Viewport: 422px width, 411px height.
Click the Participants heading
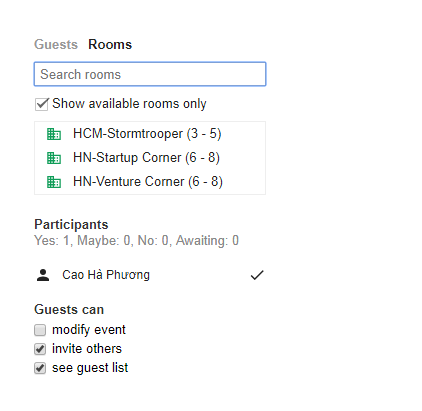point(71,224)
